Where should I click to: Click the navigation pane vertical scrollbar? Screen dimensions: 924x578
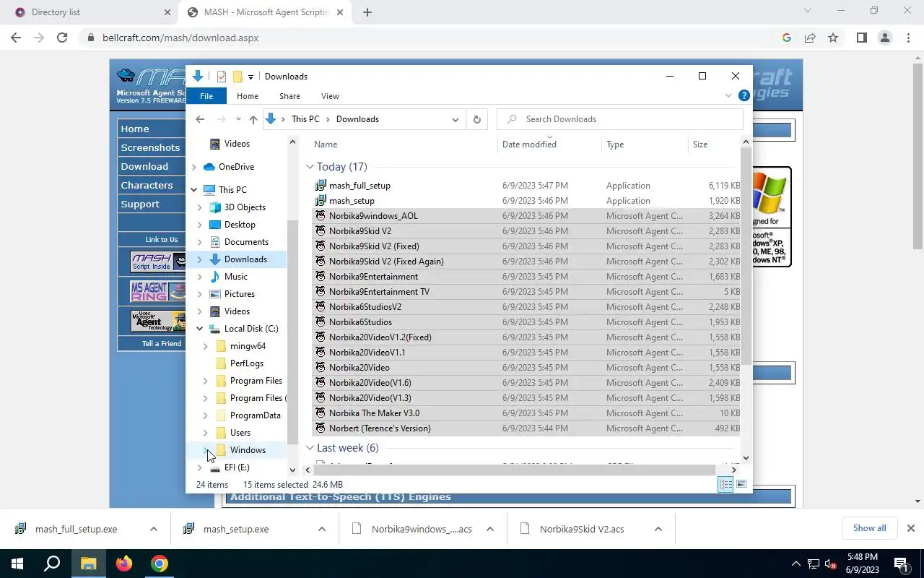point(292,332)
